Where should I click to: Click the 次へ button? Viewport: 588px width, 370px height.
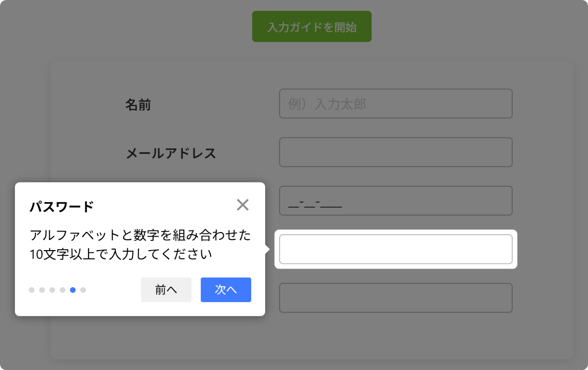coord(226,290)
